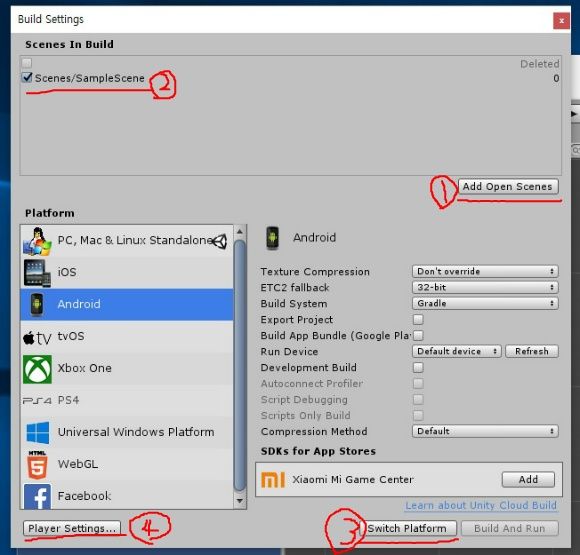Image resolution: width=580 pixels, height=555 pixels.
Task: Click the iOS device platform icon
Action: tap(37, 273)
